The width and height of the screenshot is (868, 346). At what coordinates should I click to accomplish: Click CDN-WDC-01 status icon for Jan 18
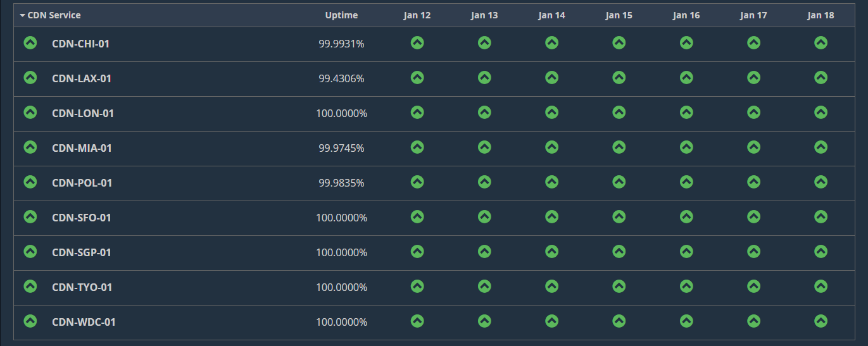[821, 321]
